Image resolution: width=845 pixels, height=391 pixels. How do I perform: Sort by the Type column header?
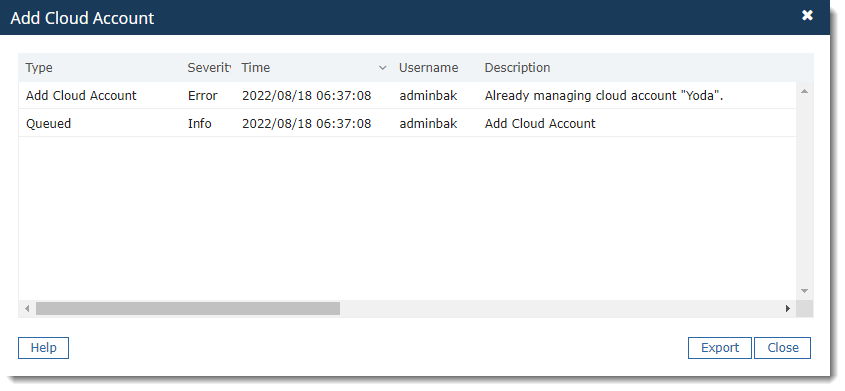pos(39,68)
